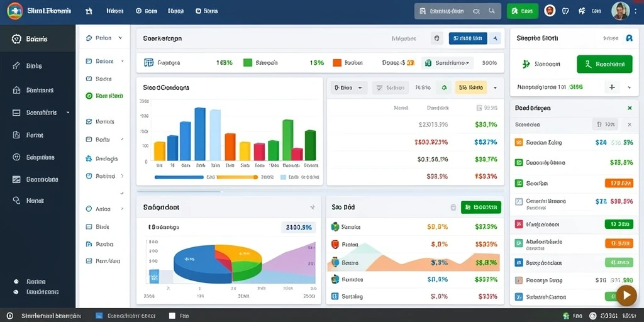Toggle the white square in bottom status bar

pos(172,316)
